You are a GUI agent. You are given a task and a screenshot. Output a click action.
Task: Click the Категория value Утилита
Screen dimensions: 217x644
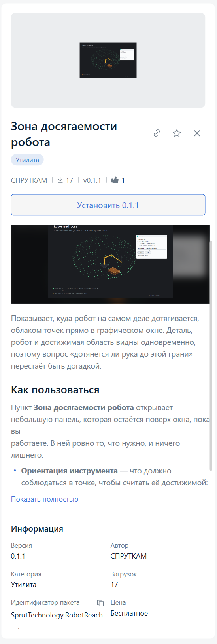[24, 585]
